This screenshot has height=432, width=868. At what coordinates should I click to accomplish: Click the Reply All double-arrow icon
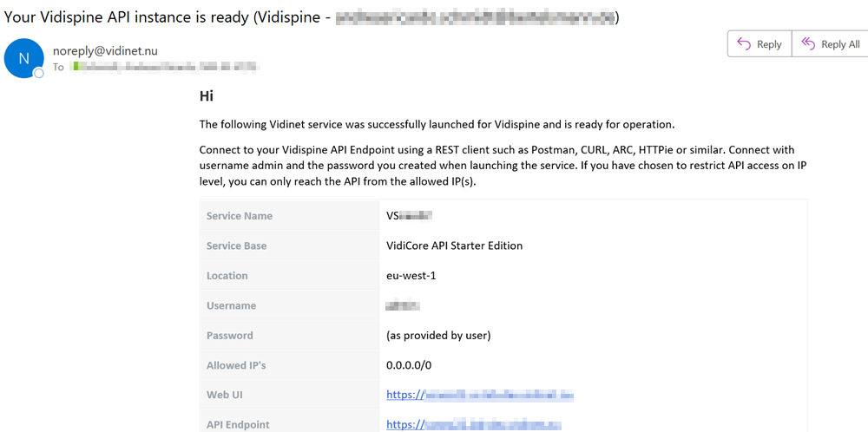[808, 44]
